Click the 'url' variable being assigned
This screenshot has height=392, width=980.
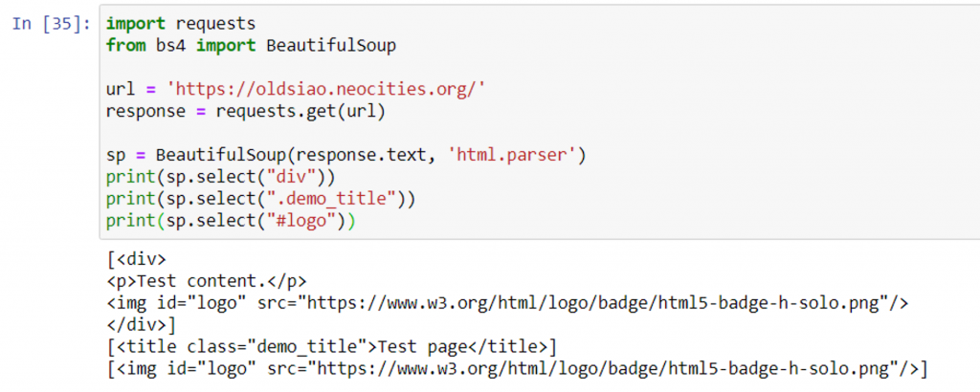point(119,88)
